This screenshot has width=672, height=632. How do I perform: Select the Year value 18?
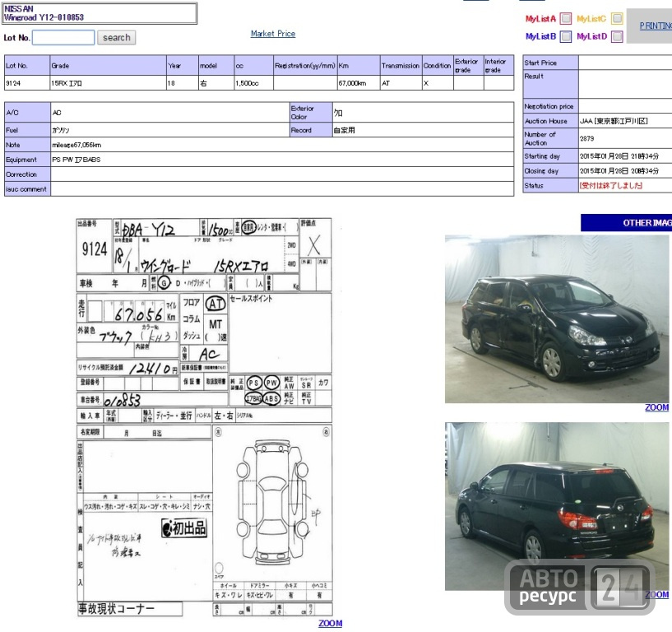pyautogui.click(x=171, y=83)
